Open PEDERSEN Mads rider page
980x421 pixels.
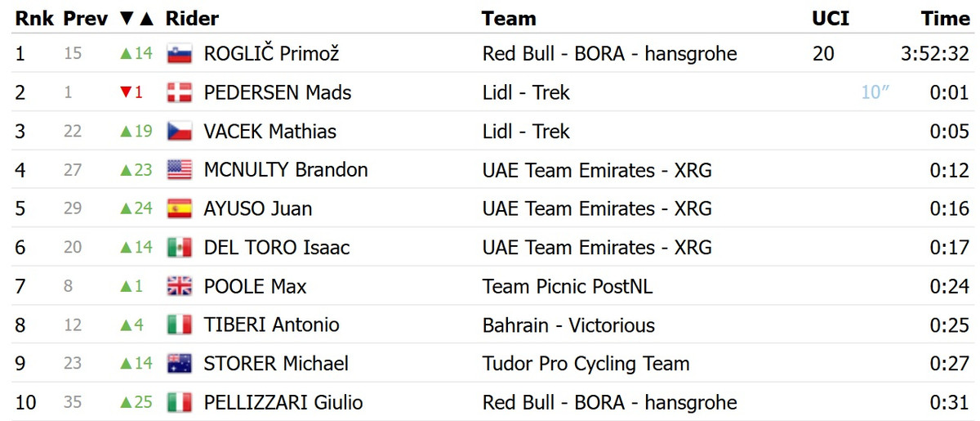pos(278,92)
